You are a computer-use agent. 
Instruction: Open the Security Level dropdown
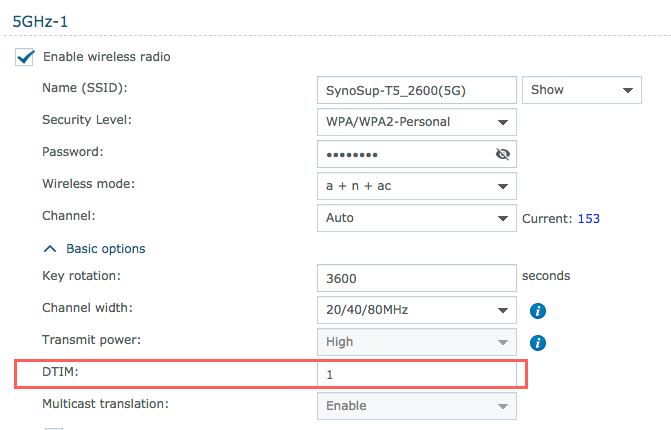pos(416,122)
